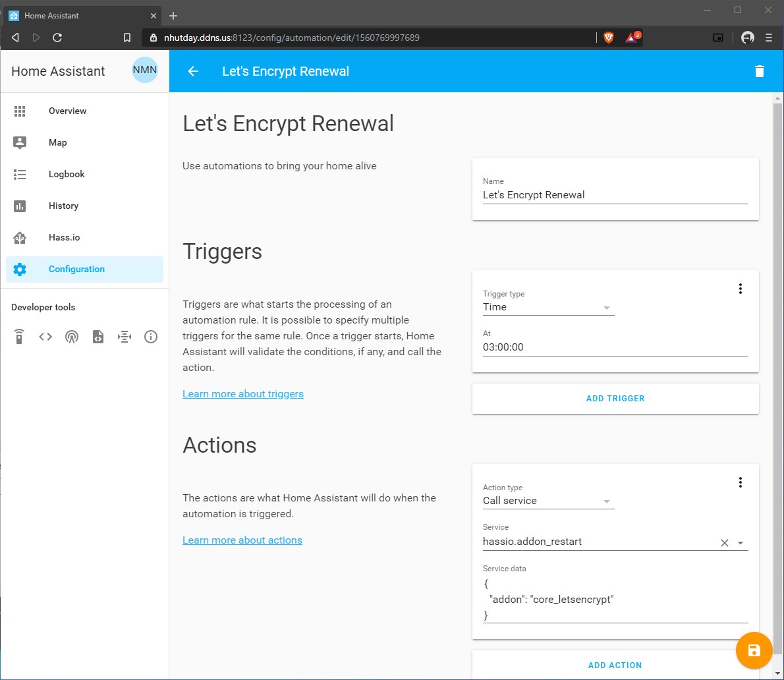This screenshot has width=784, height=680.
Task: Click the Logbook list icon
Action: (x=20, y=174)
